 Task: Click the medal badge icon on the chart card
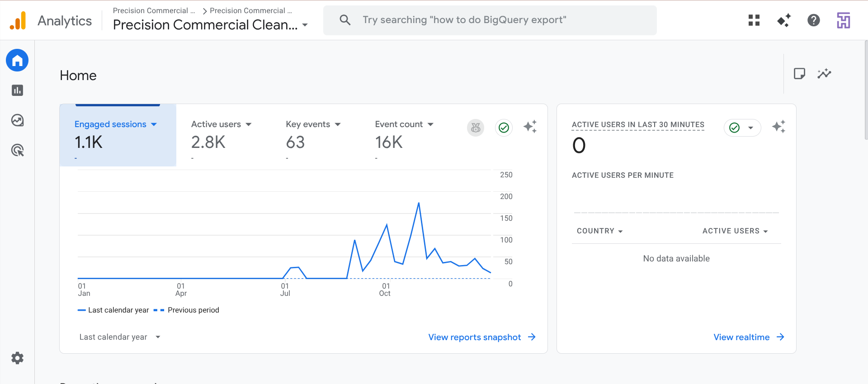click(476, 128)
